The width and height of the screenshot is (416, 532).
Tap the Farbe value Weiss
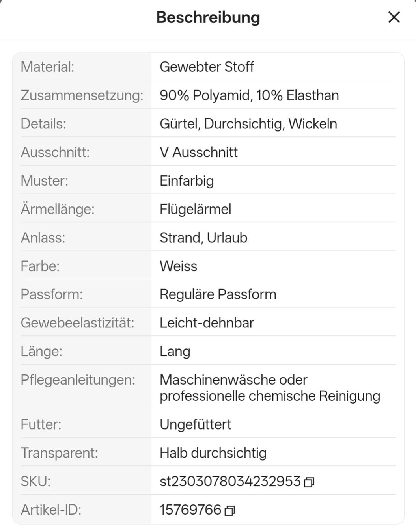[x=178, y=266]
